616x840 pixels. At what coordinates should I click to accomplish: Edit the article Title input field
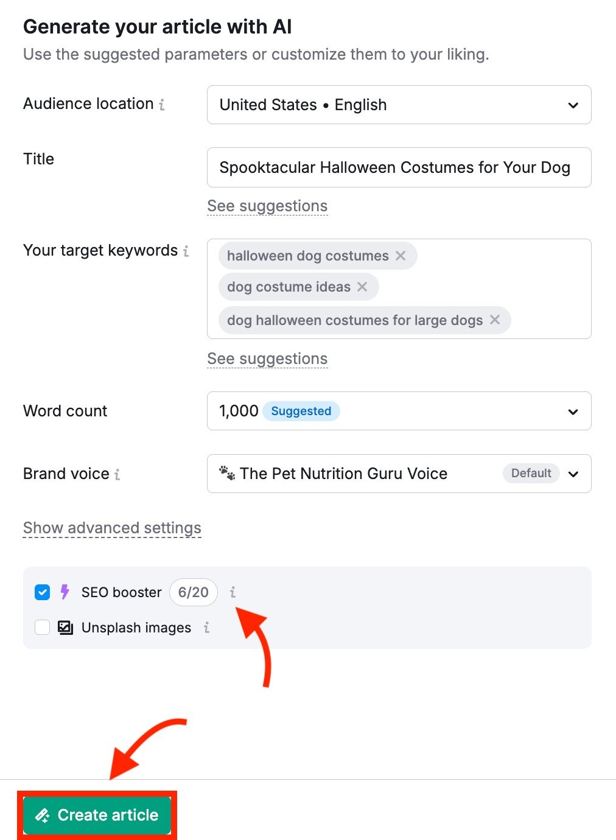[399, 167]
